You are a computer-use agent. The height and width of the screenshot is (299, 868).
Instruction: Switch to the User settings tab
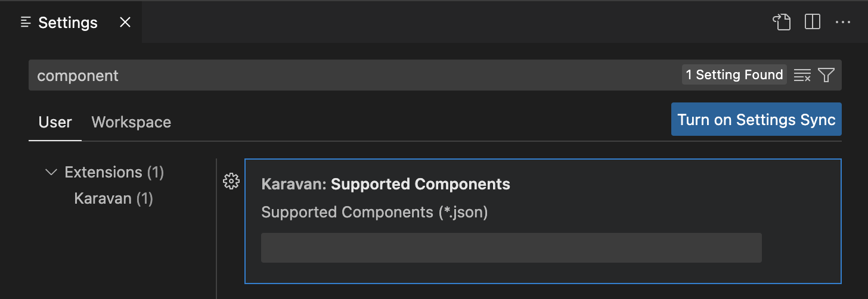point(55,122)
